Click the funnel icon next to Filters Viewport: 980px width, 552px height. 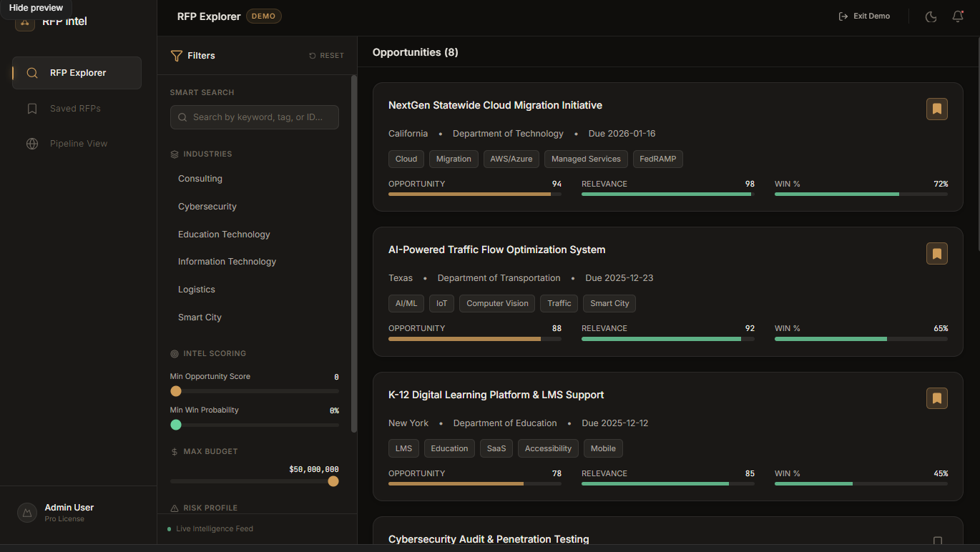pyautogui.click(x=175, y=55)
